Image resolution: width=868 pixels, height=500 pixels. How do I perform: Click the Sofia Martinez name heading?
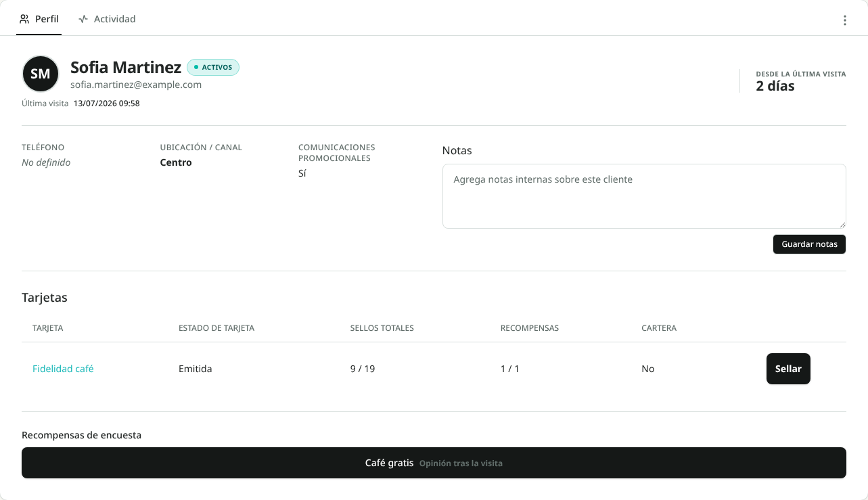(126, 67)
